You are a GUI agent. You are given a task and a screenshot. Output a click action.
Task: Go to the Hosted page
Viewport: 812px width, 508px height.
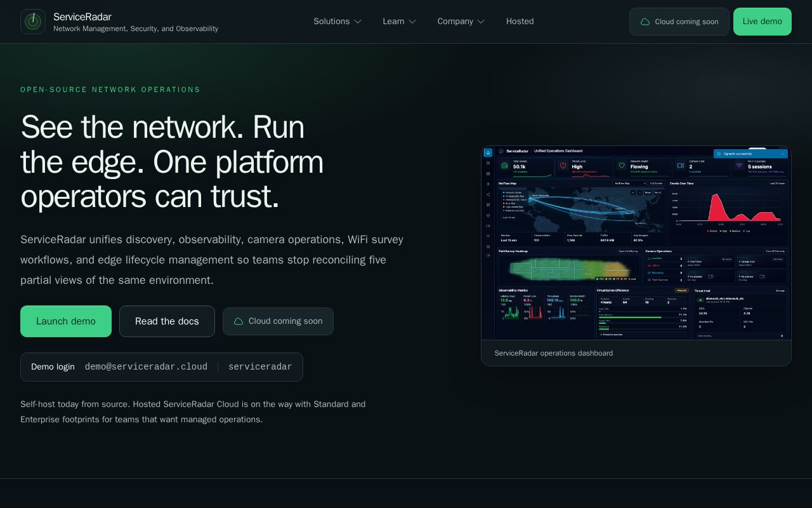coord(520,22)
